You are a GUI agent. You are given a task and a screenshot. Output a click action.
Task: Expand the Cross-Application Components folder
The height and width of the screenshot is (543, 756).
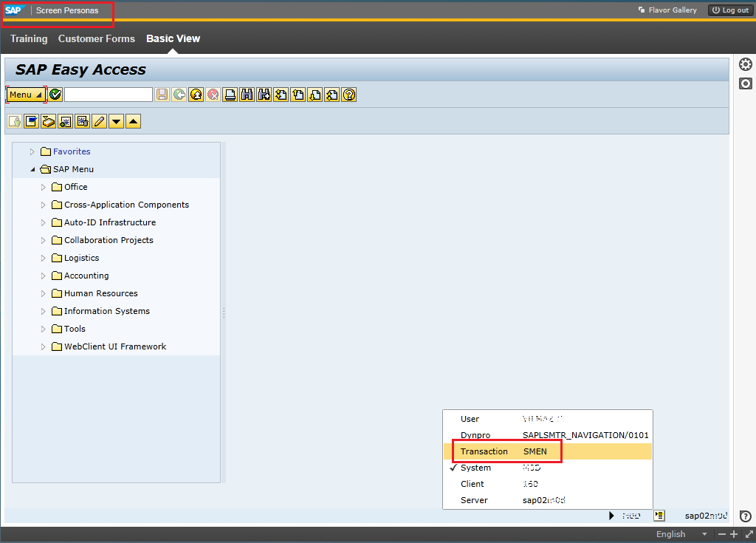pyautogui.click(x=43, y=205)
